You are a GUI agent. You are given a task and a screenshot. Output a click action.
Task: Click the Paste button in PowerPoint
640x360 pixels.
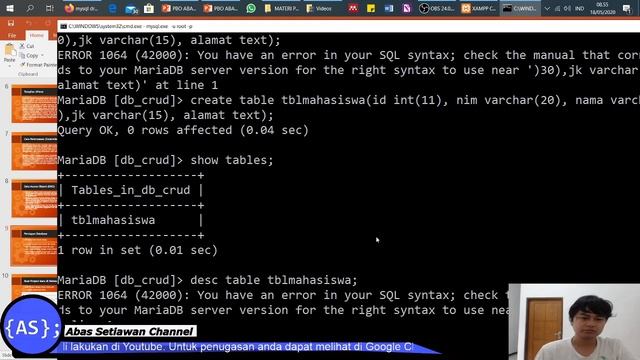coord(9,54)
